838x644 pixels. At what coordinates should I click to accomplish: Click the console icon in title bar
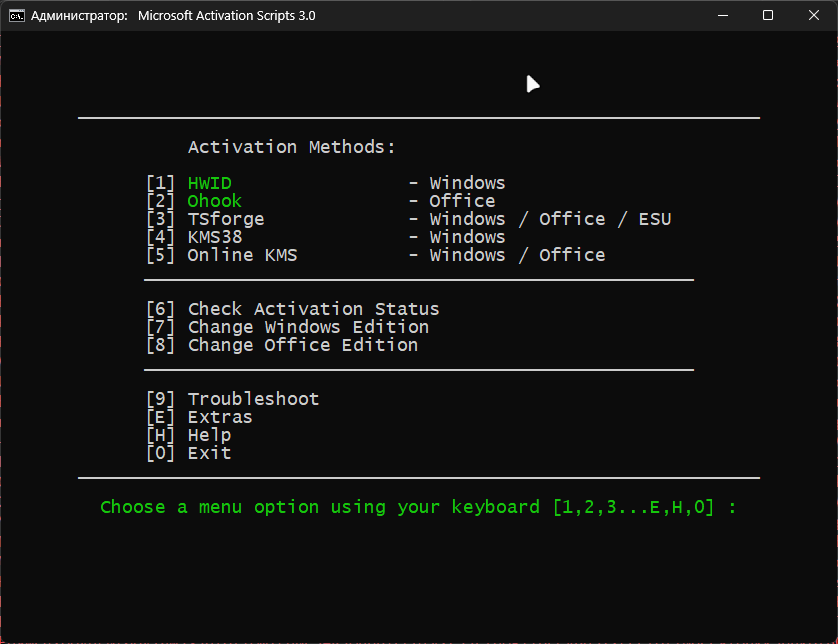click(x=17, y=15)
